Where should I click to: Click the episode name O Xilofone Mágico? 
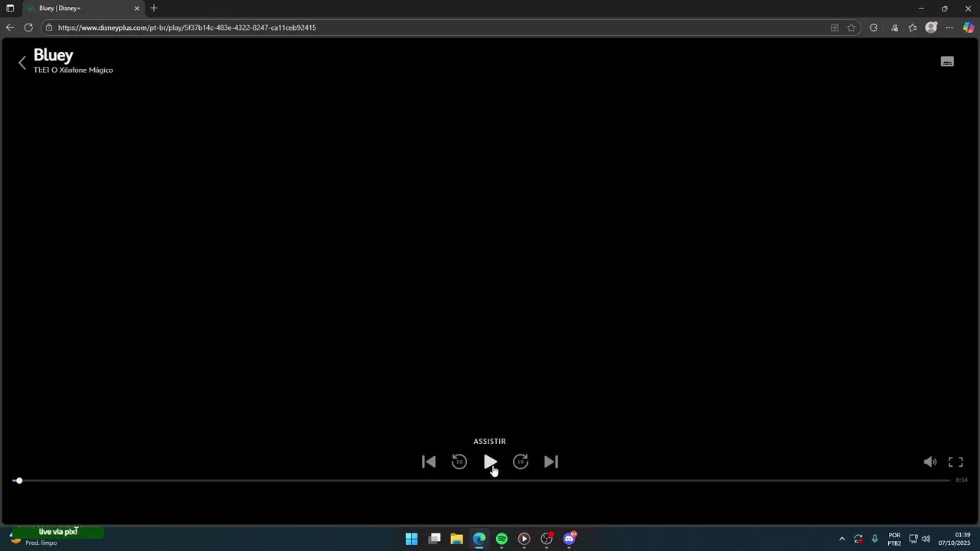(x=82, y=70)
